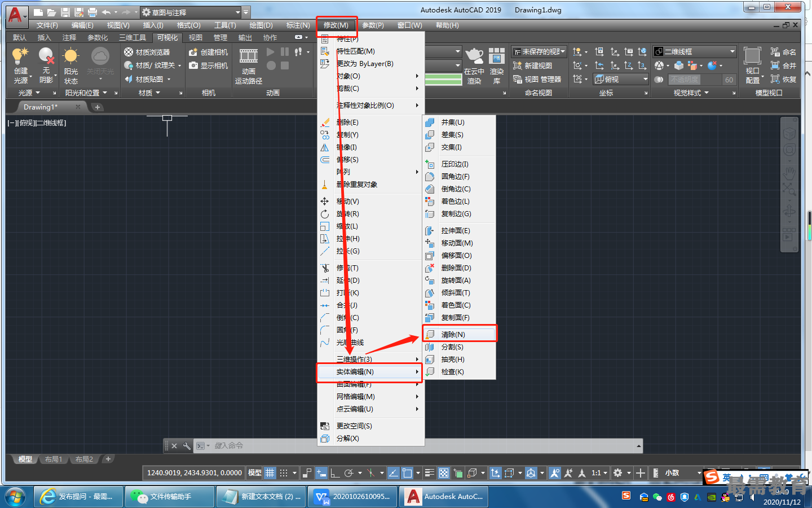Expand the 视觉样式 panel dropdown
This screenshot has width=812, height=508.
[691, 93]
